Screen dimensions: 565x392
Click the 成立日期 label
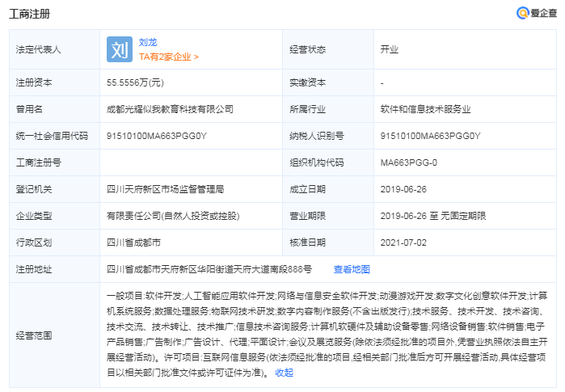pyautogui.click(x=308, y=189)
